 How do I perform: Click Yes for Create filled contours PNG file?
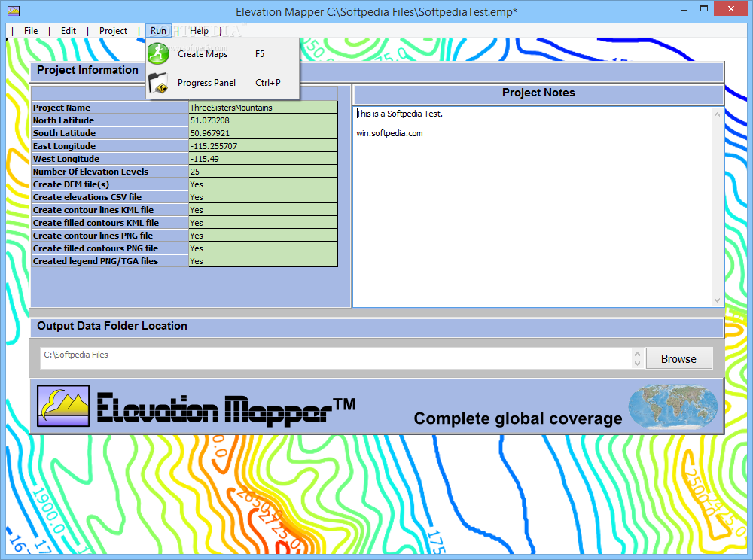click(263, 248)
